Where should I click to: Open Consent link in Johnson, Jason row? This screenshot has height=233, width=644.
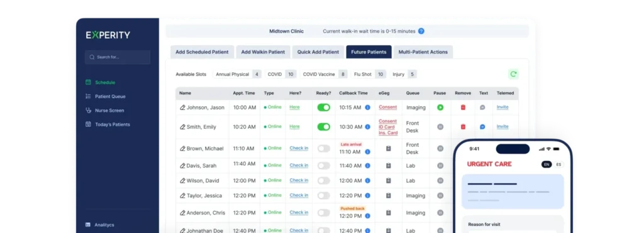(x=387, y=107)
